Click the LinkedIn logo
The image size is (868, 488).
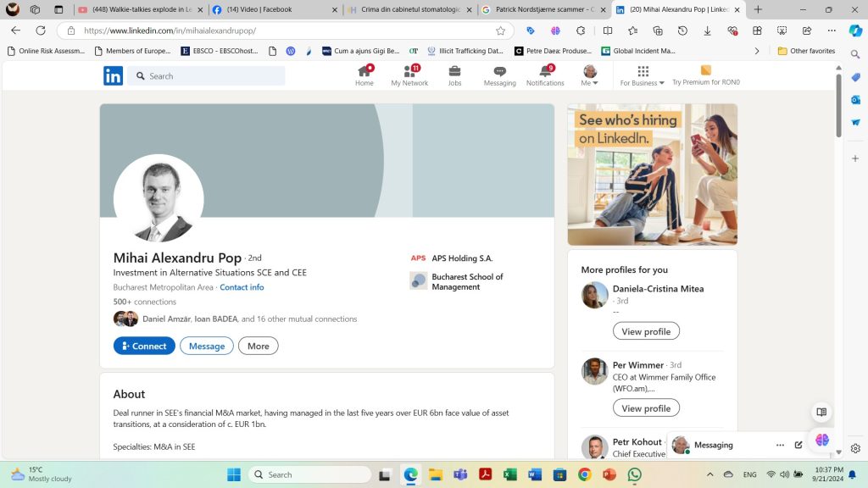pyautogui.click(x=113, y=76)
